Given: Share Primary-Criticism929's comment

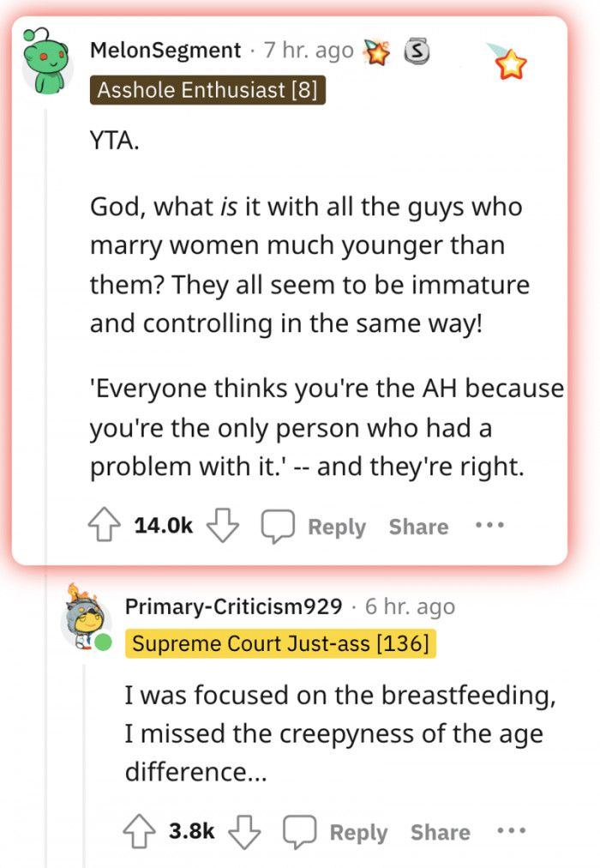Looking at the screenshot, I should 439,831.
